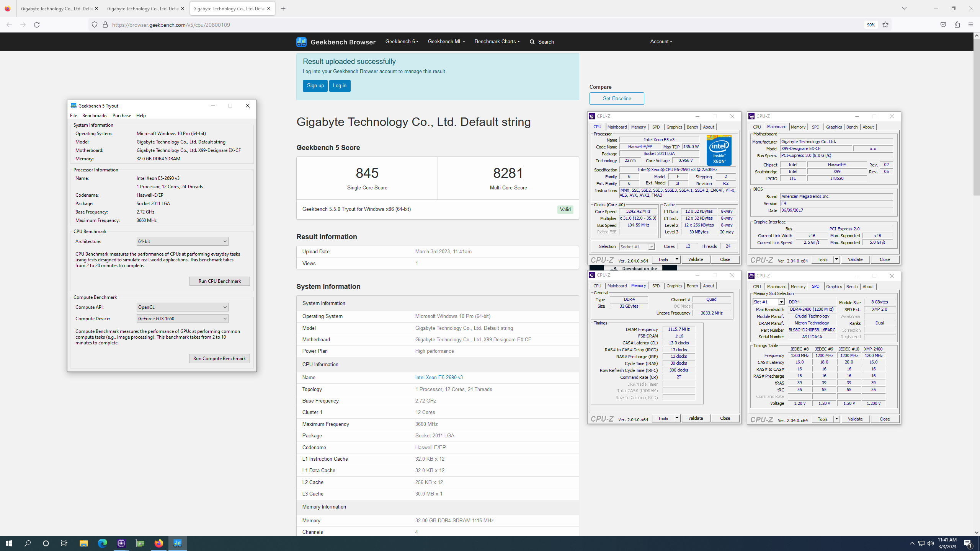Click Validate in the CPU-Z Memory window

(696, 418)
